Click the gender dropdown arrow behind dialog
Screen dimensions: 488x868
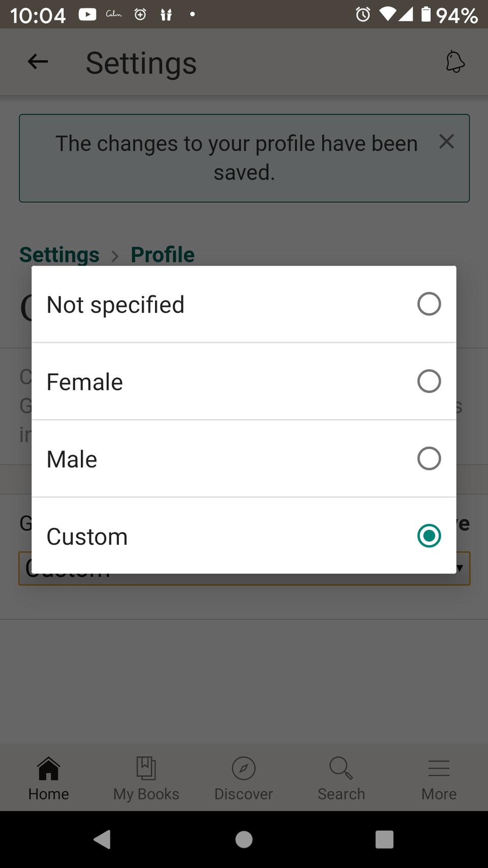[460, 568]
